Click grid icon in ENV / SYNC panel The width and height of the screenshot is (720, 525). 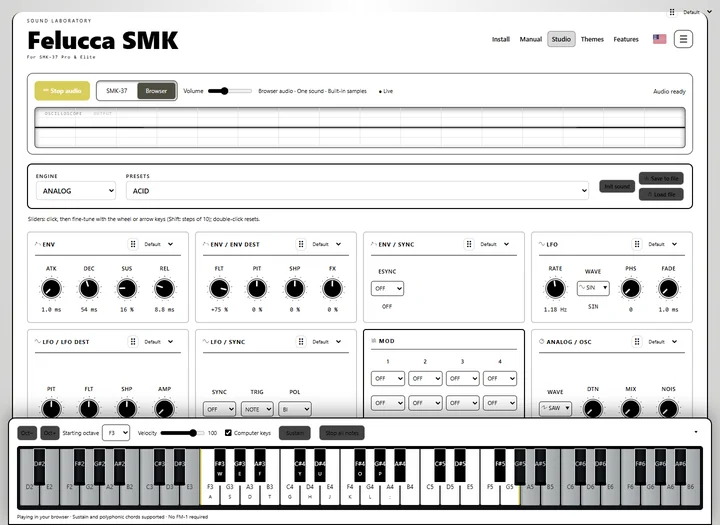469,244
